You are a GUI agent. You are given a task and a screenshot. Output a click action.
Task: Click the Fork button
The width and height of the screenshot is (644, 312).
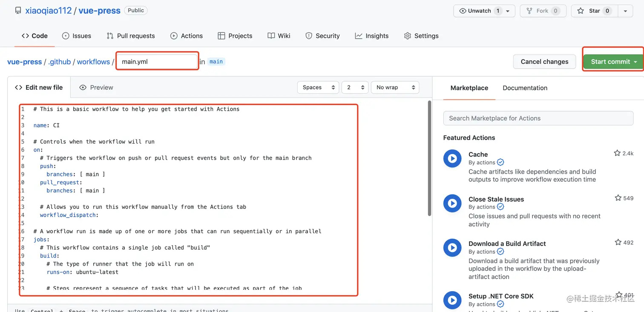click(543, 11)
